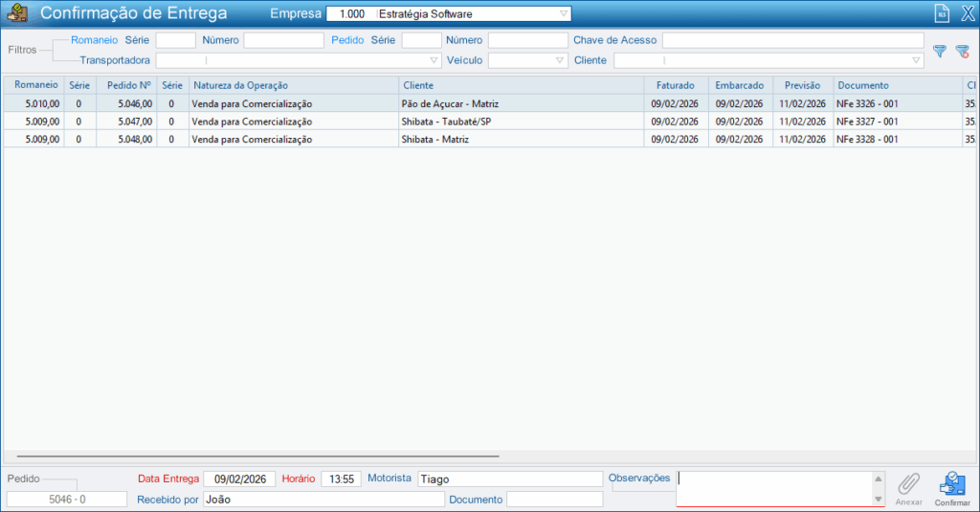Screen dimensions: 980x512
Task: Clear filters with the red funnel icon
Action: point(962,51)
